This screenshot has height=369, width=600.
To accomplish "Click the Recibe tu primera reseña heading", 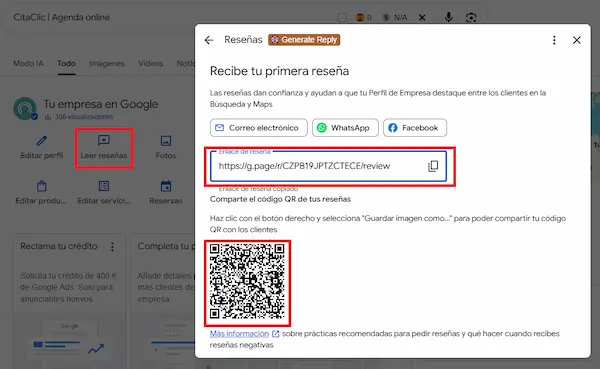I will (279, 71).
